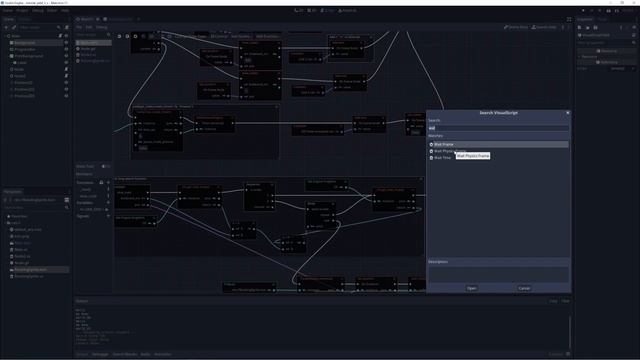Play the current scene

609,11
